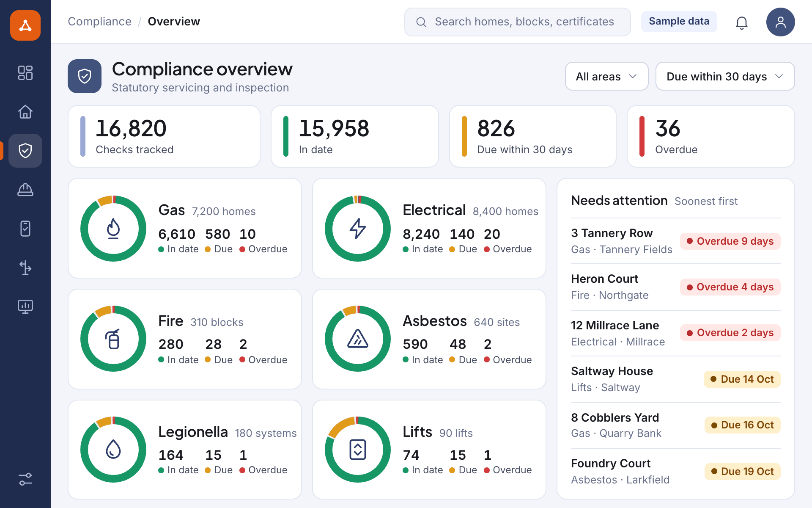Open 8 Cobblers Yard attention item

point(676,425)
